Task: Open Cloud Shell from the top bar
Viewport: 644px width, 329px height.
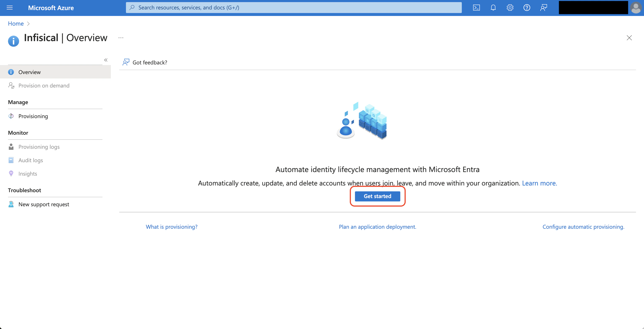Action: [x=476, y=8]
